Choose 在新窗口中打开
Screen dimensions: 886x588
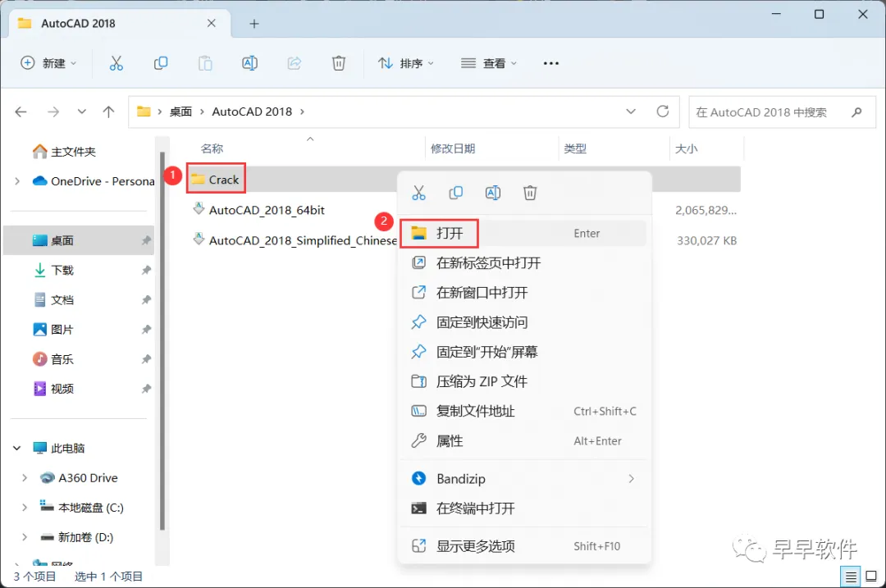523,293
